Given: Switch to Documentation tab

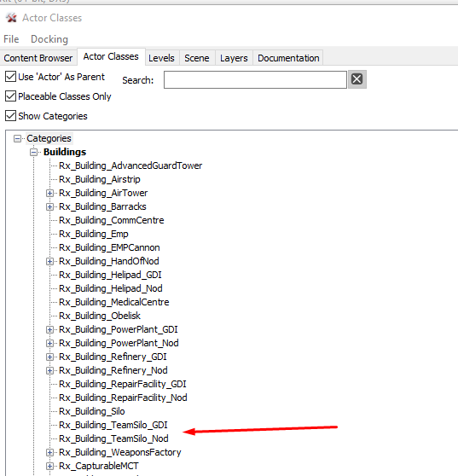Looking at the screenshot, I should pyautogui.click(x=288, y=58).
